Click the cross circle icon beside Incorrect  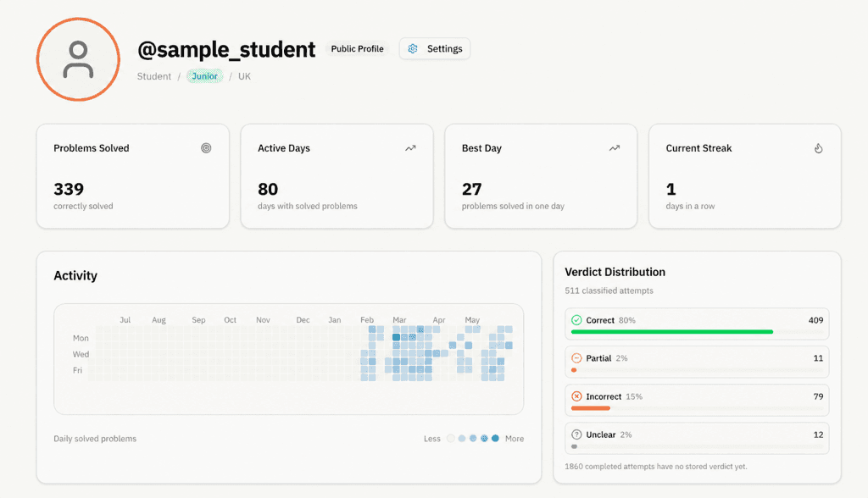pyautogui.click(x=576, y=396)
